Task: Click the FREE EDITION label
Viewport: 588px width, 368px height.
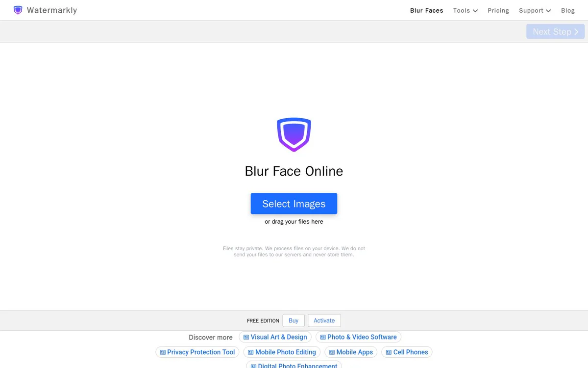Action: [263, 321]
